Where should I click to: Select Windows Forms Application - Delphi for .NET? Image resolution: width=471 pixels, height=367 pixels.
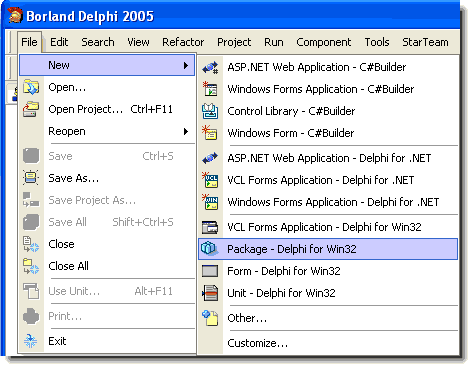[328, 202]
